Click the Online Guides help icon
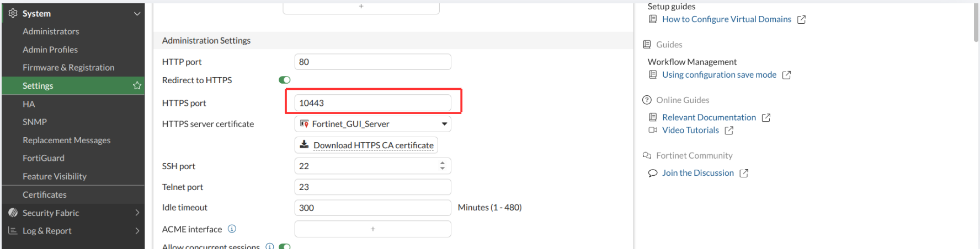Image resolution: width=980 pixels, height=249 pixels. (647, 100)
